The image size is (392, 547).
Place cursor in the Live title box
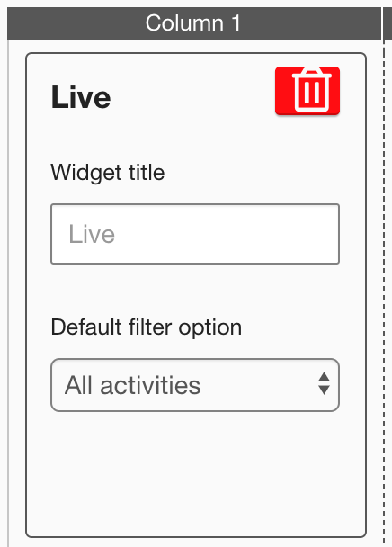[x=195, y=234]
